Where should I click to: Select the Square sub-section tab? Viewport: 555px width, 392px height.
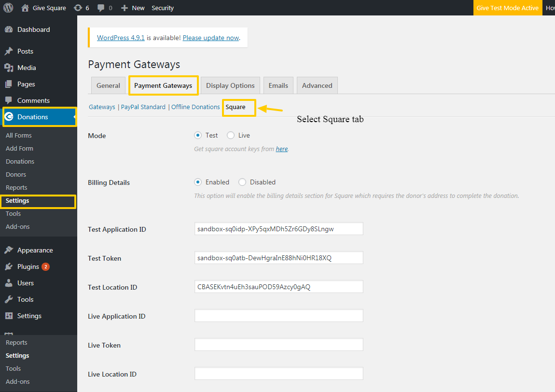click(236, 107)
